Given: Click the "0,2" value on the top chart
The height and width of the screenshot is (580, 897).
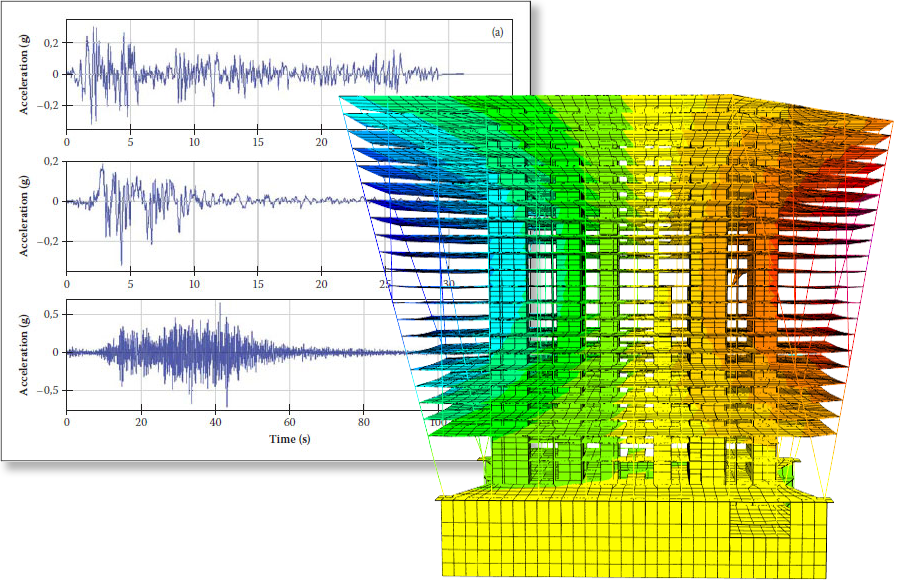Looking at the screenshot, I should coord(50,42).
